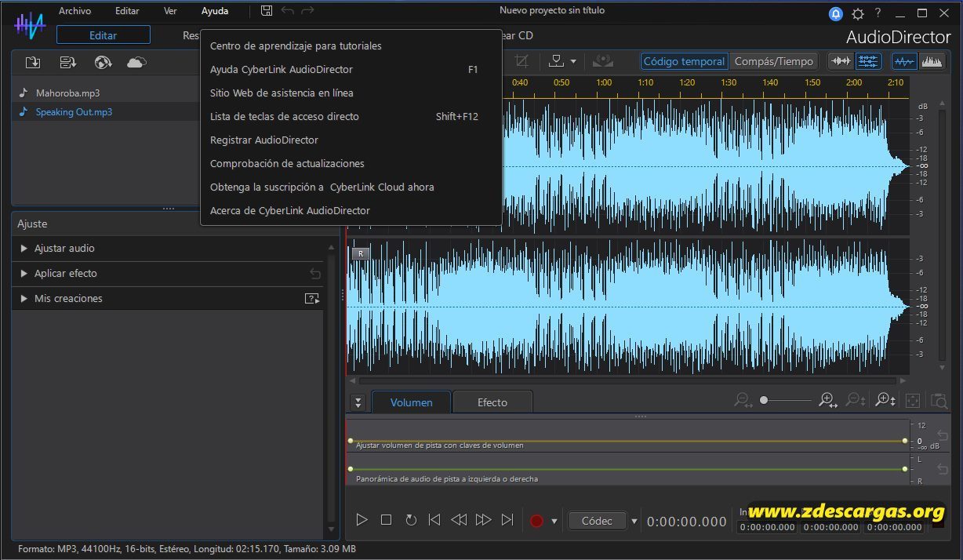The width and height of the screenshot is (963, 560).
Task: Reset panning track undo arrow
Action: click(943, 469)
